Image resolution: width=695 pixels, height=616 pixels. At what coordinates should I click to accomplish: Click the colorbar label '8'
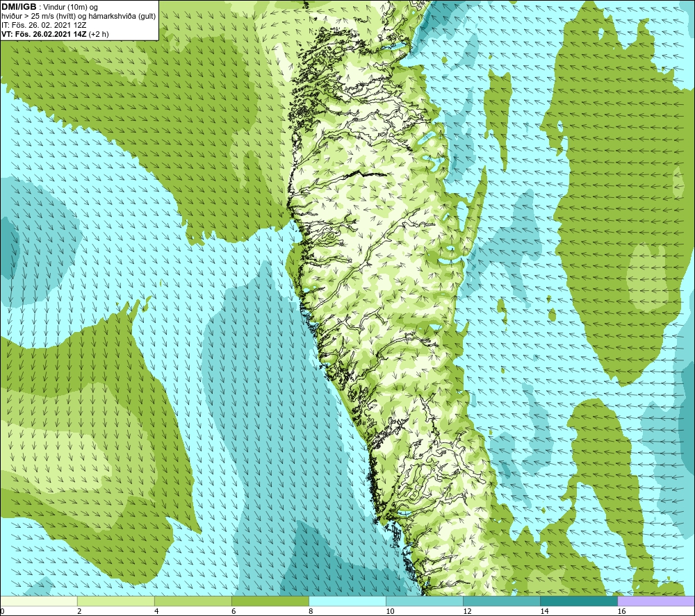311,611
